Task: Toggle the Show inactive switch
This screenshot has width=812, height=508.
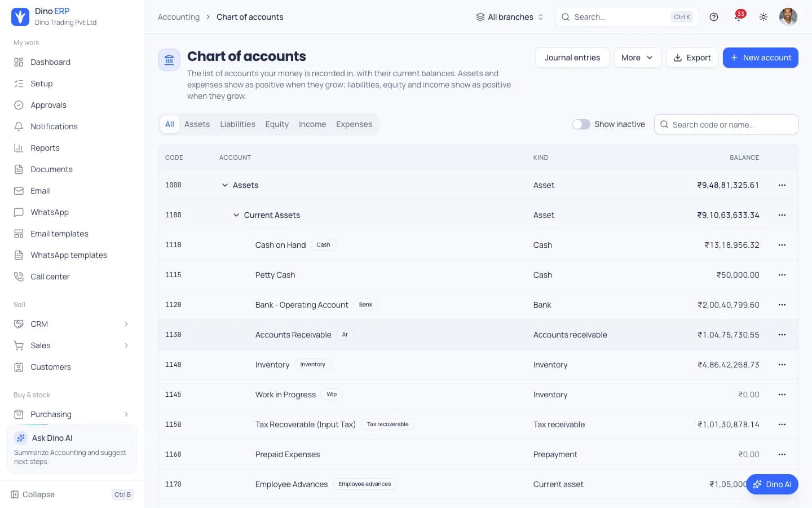Action: point(581,124)
